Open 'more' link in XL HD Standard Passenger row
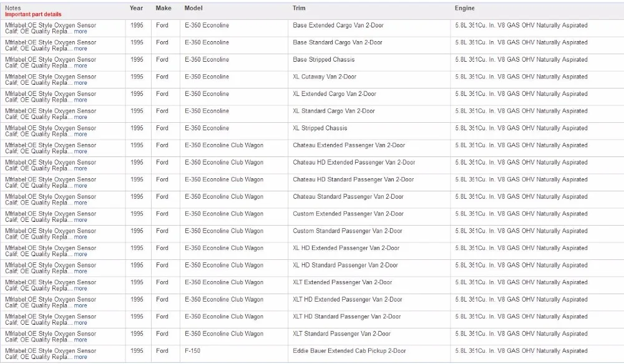Image resolution: width=624 pixels, height=364 pixels. click(x=80, y=271)
